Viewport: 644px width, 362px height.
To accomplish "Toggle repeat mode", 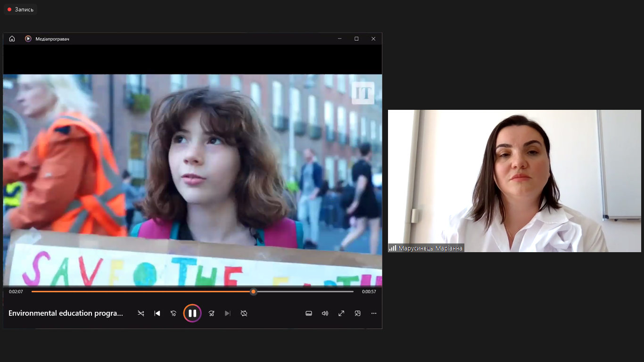I will tap(244, 313).
